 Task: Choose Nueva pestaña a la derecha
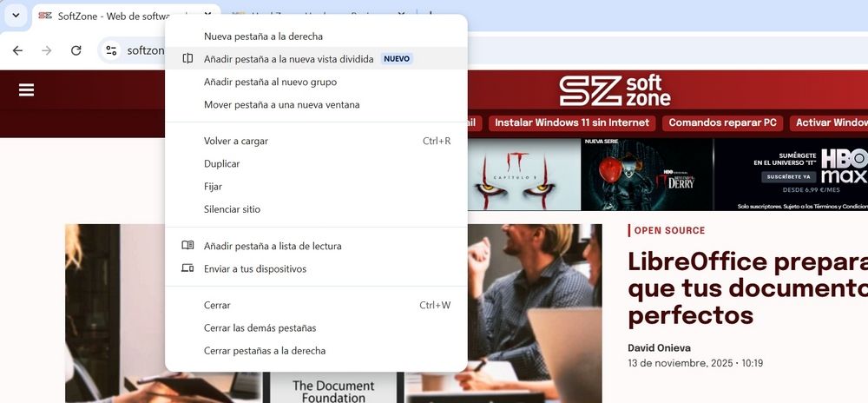316,36
